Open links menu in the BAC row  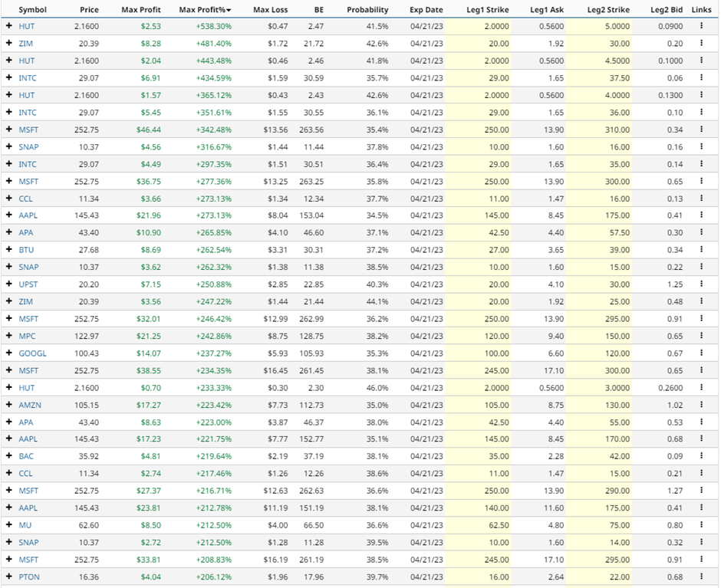[701, 456]
